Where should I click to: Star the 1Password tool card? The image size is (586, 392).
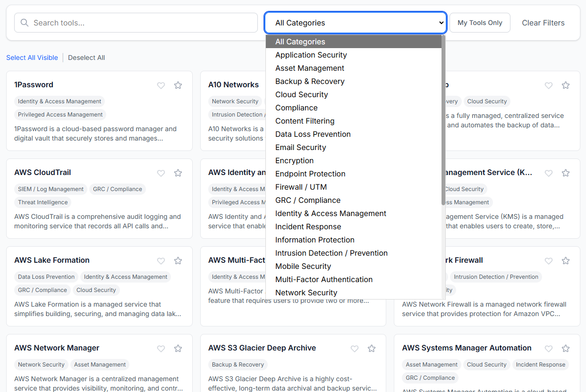(x=178, y=85)
